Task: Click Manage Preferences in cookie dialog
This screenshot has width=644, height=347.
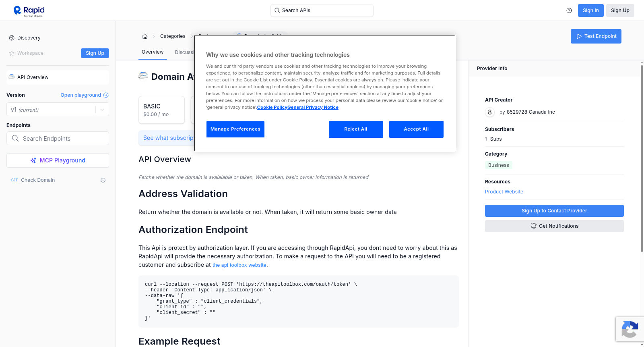Action: [x=235, y=129]
